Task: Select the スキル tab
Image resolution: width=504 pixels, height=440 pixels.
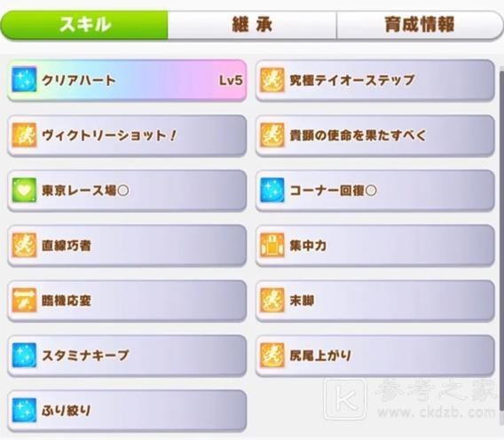Action: tap(84, 25)
